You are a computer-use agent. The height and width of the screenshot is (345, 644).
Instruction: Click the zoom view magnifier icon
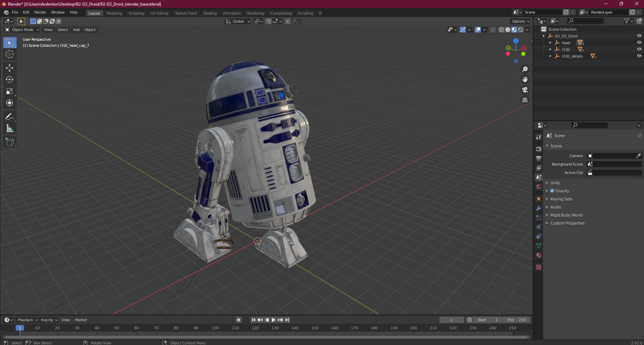pos(525,69)
